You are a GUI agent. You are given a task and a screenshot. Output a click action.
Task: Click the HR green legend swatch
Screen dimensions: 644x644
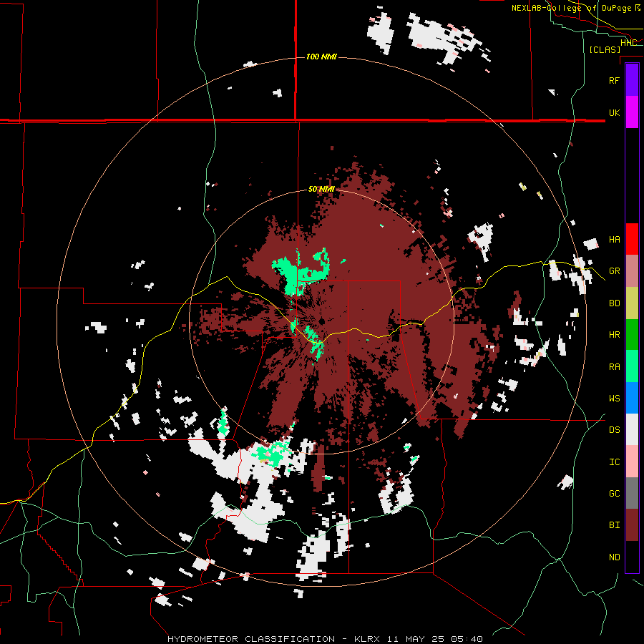pyautogui.click(x=632, y=335)
